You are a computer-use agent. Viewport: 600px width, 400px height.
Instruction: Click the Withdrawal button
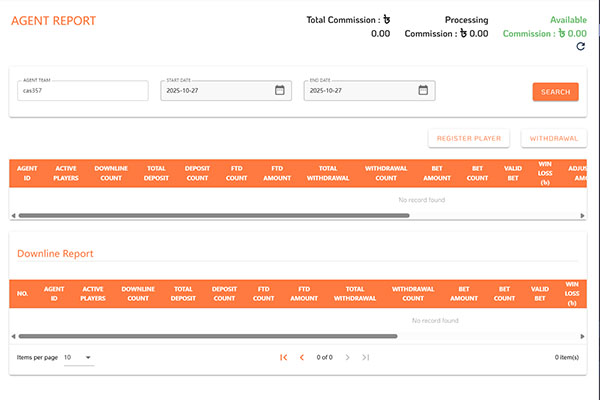[553, 139]
